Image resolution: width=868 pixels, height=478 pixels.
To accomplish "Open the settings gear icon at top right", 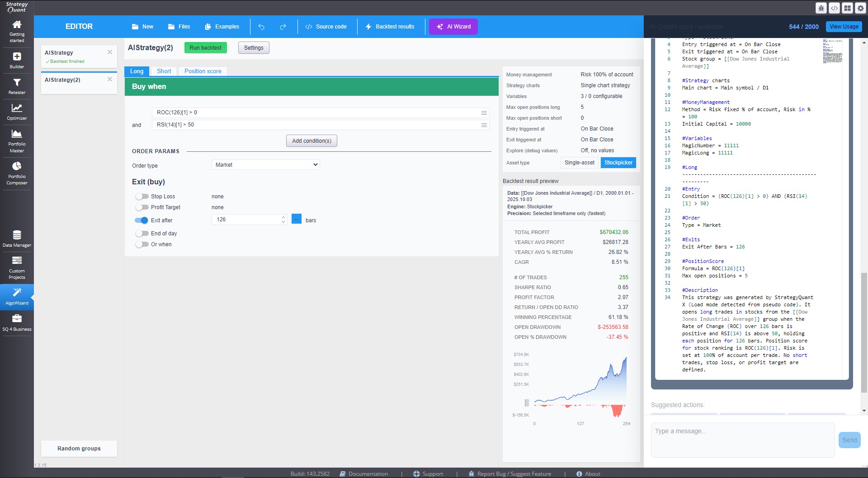I will 860,8.
